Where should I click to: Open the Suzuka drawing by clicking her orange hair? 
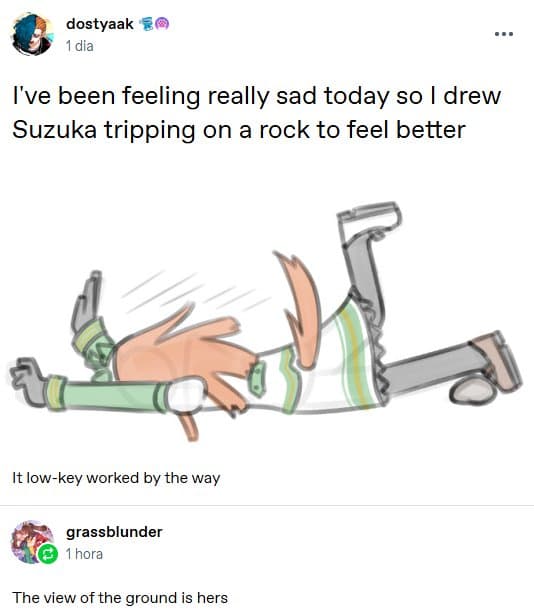[188, 353]
